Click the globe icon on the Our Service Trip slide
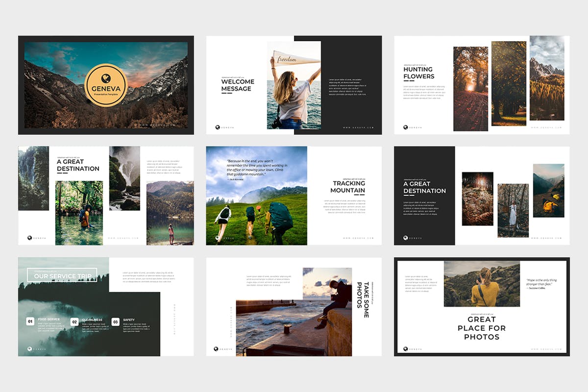 click(x=30, y=349)
